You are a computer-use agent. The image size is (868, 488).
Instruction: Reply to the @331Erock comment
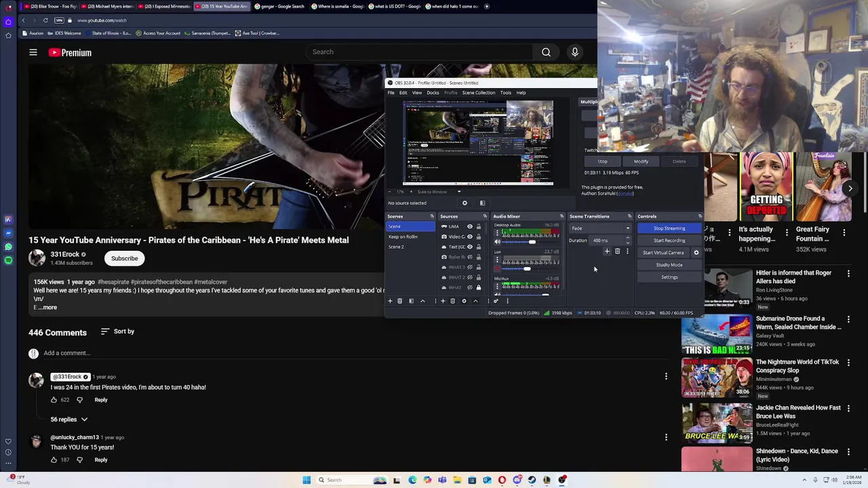coord(100,400)
